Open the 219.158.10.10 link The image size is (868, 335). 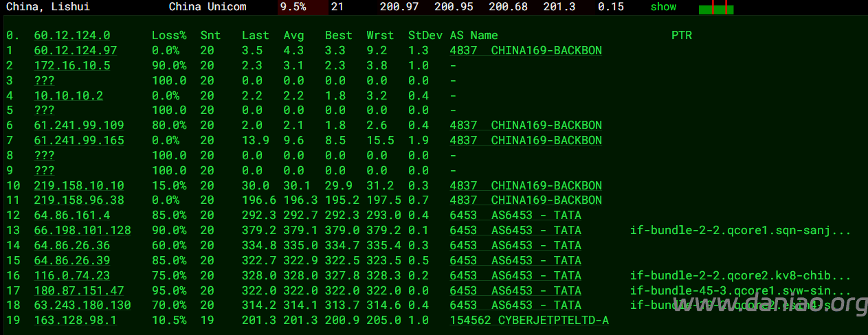[x=78, y=186]
